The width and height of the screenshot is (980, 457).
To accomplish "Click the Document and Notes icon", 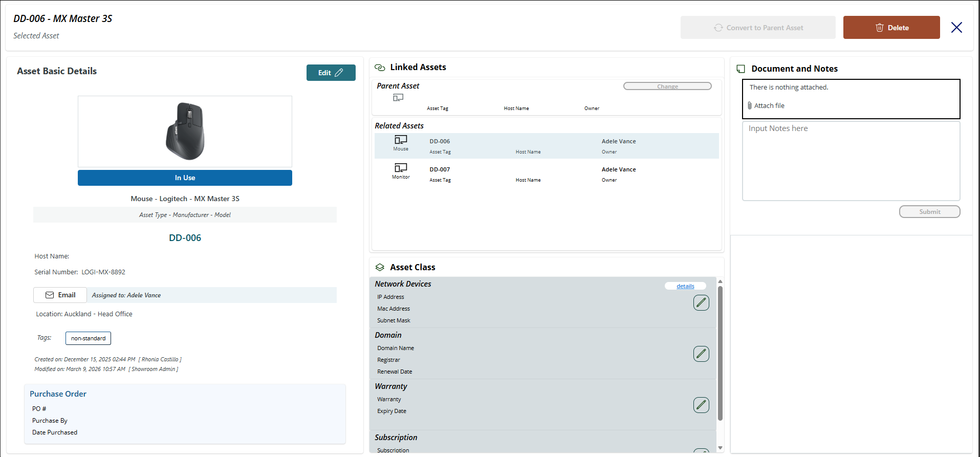I will [x=741, y=69].
